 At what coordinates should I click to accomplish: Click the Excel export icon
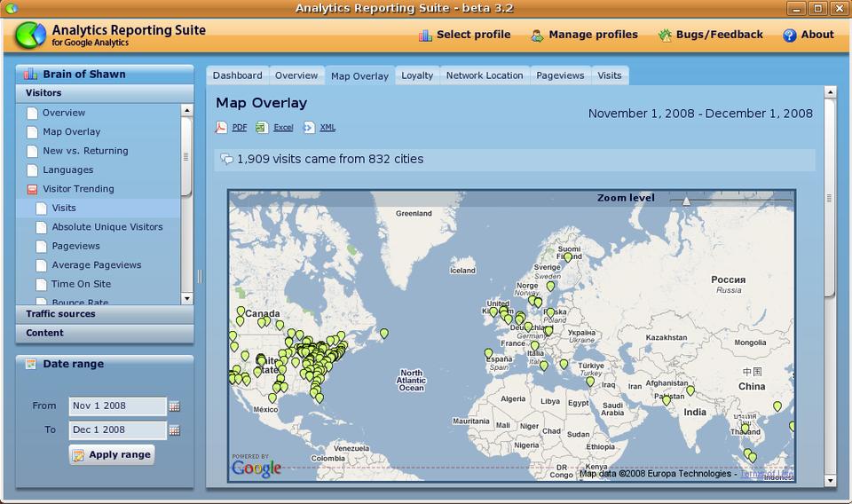pyautogui.click(x=262, y=128)
